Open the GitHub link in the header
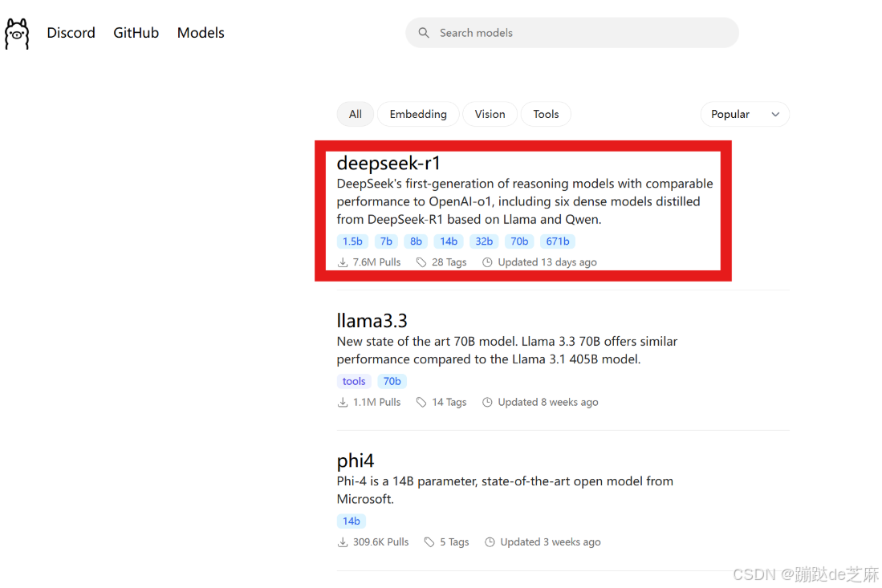Viewport: 882px width, 588px height. coord(136,33)
